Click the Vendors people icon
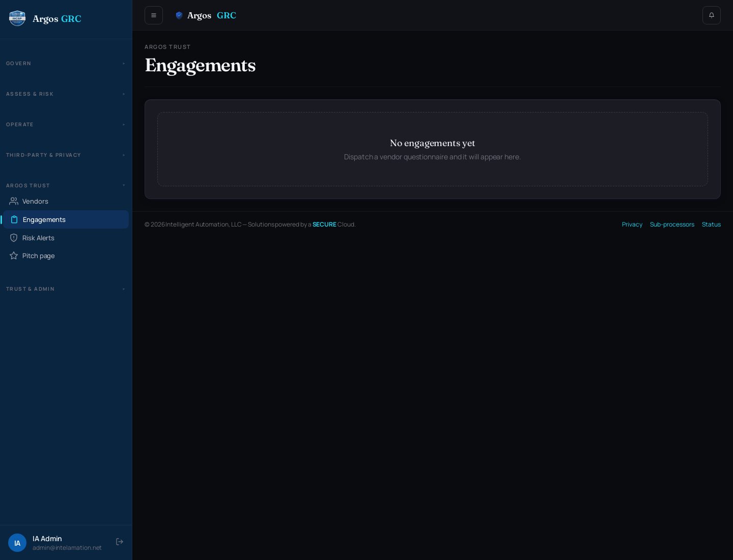 tap(14, 201)
